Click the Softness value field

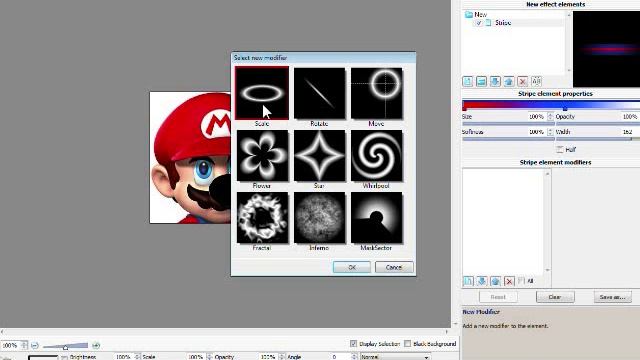[536, 132]
